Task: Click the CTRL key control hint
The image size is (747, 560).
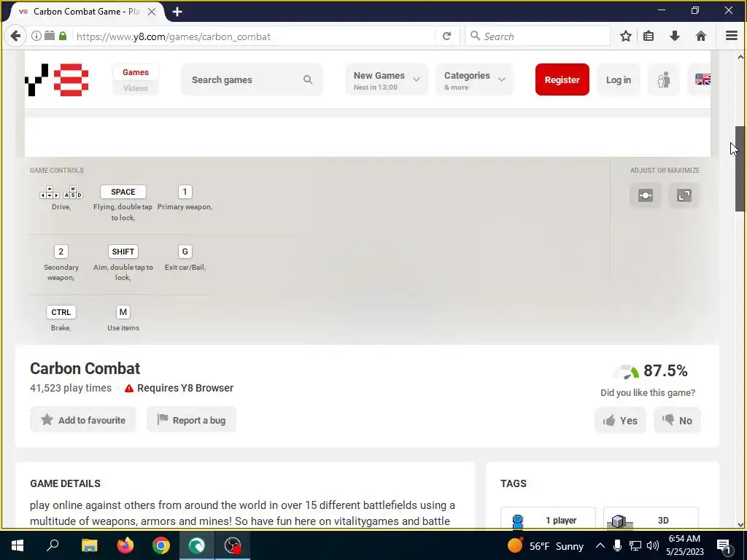Action: [61, 312]
